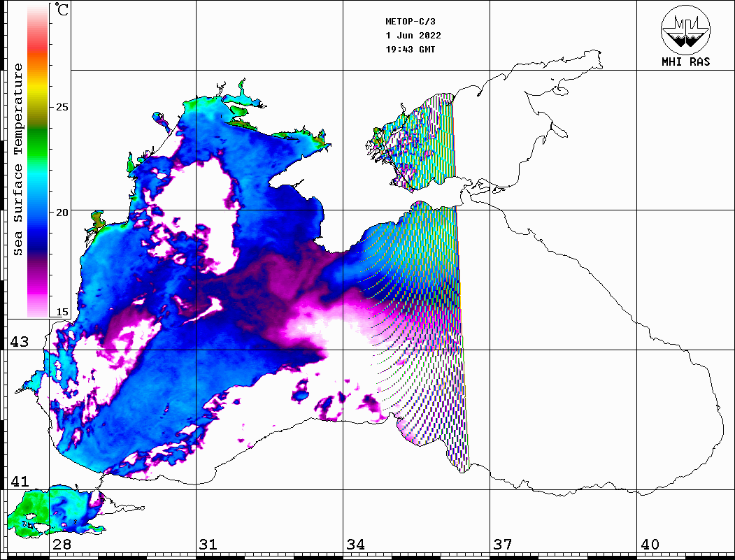Click latitude label 41

tap(20, 481)
